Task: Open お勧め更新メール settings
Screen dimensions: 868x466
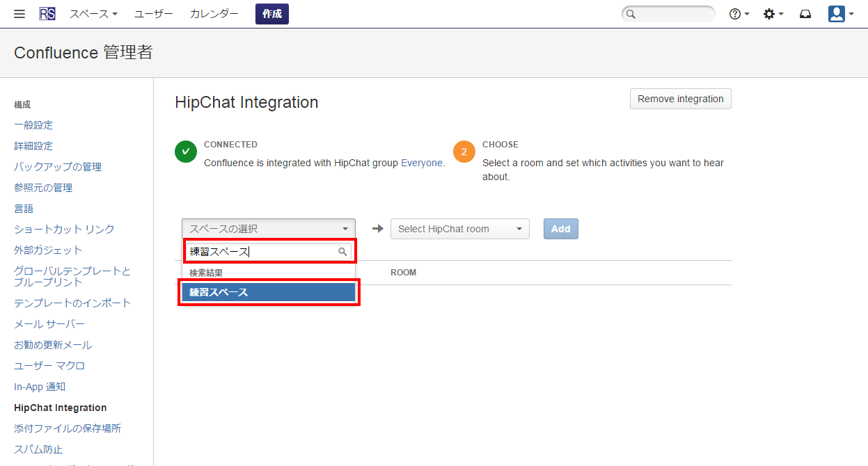Action: pyautogui.click(x=53, y=345)
